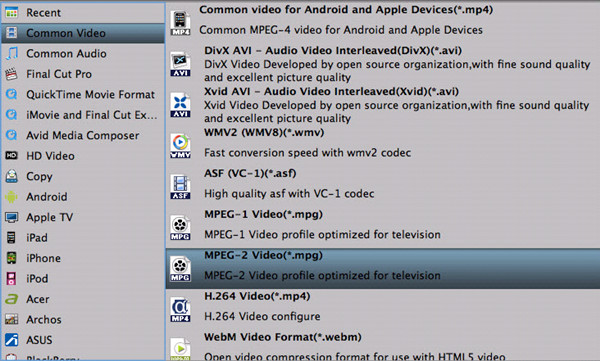This screenshot has width=600, height=361.
Task: Click the Avid Media Composer icon
Action: coord(11,135)
